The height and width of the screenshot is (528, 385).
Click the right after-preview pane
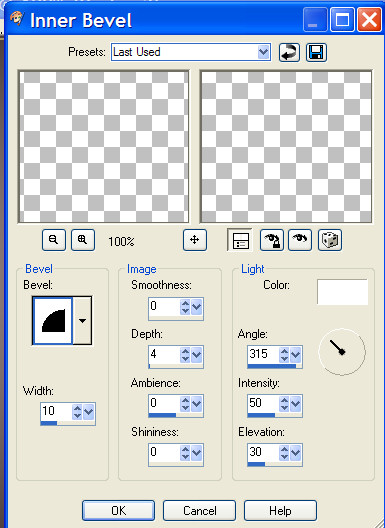coord(286,147)
